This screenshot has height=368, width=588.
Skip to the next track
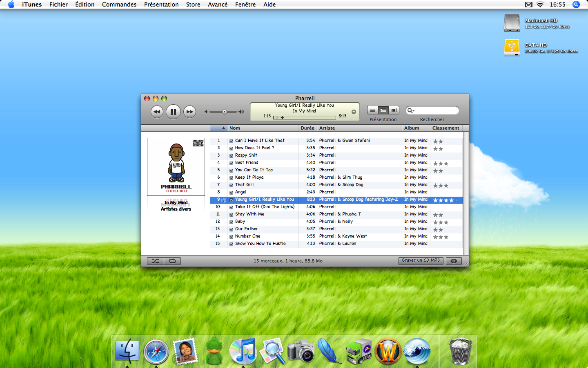click(x=189, y=112)
